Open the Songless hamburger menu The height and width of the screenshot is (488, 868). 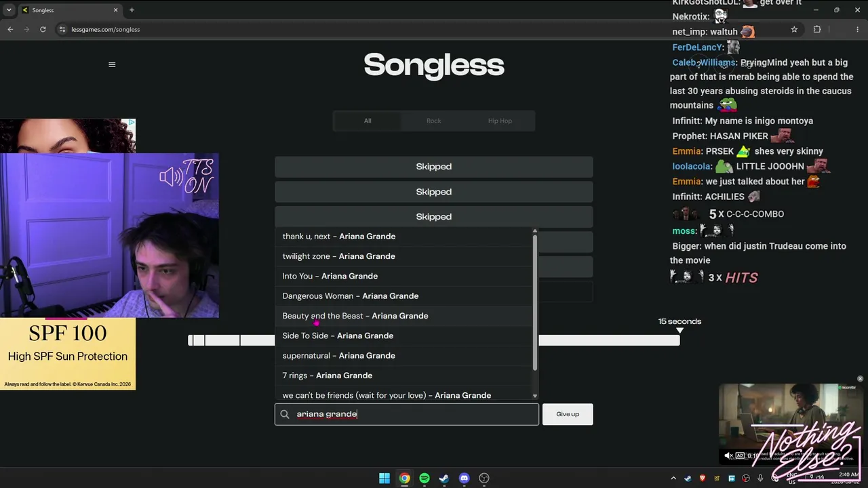(112, 65)
